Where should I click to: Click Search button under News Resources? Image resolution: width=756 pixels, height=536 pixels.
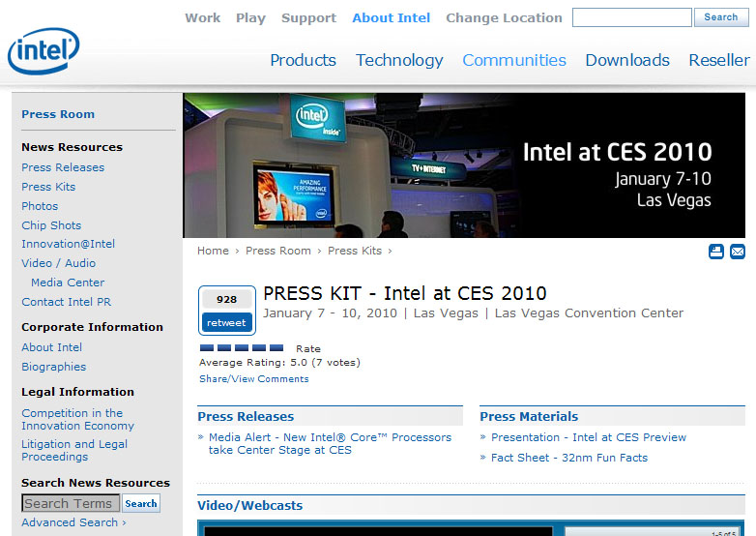(141, 503)
